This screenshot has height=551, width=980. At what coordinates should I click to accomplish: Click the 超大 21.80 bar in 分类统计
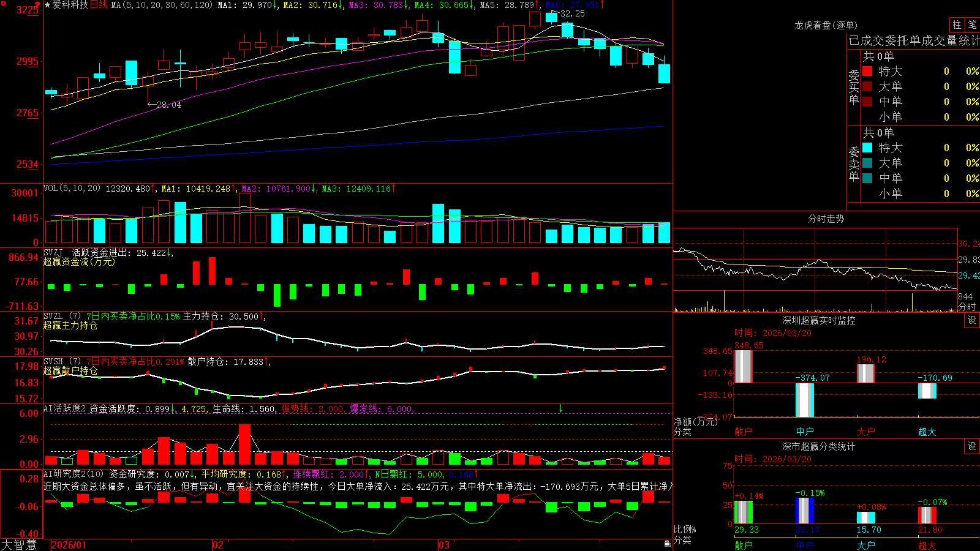(927, 515)
